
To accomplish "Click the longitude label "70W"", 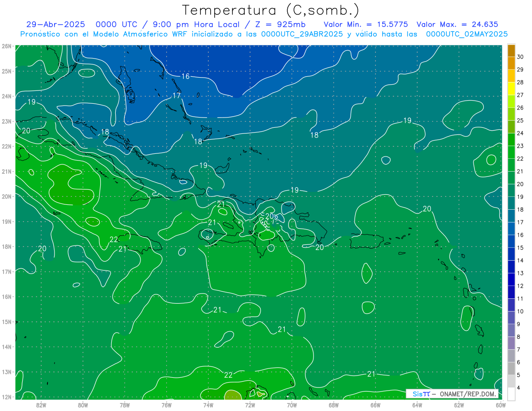I will click(x=292, y=404).
